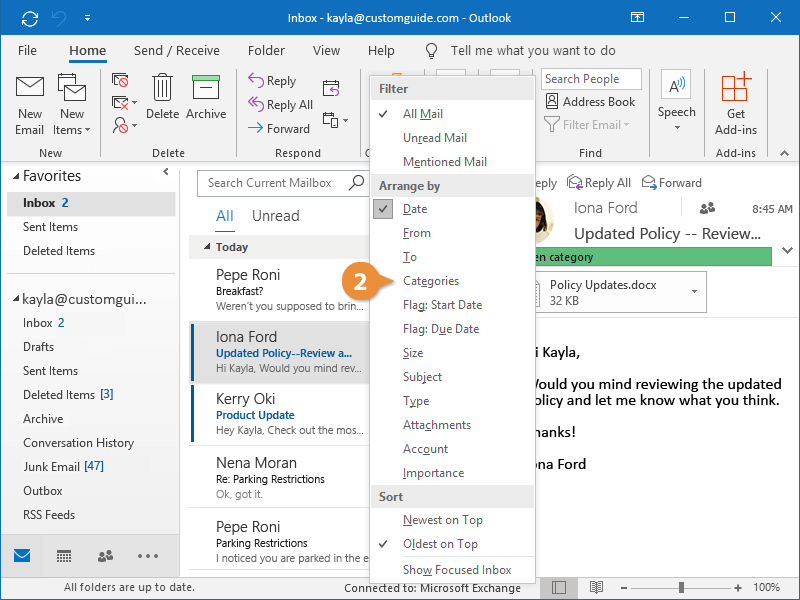This screenshot has width=800, height=600.
Task: Open the Policy Updates.docx attachment dropdown
Action: [694, 291]
